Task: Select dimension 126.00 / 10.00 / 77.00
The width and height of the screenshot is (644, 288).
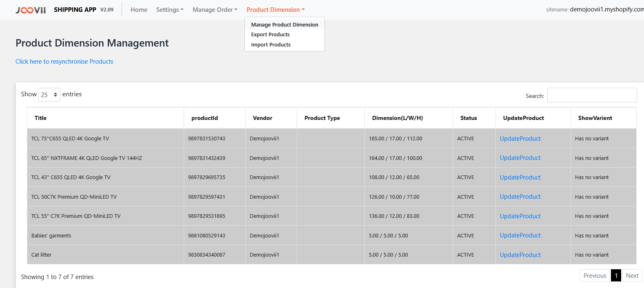Action: coord(394,197)
